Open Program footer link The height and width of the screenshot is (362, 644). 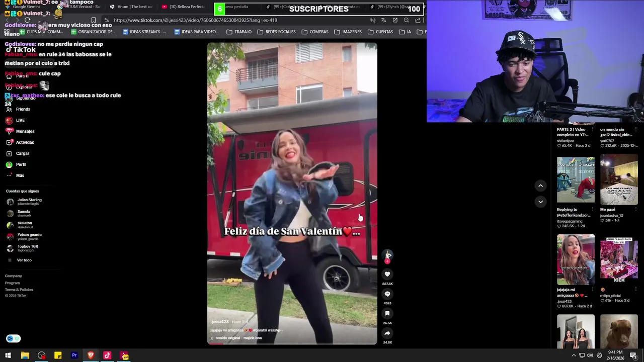(13, 283)
